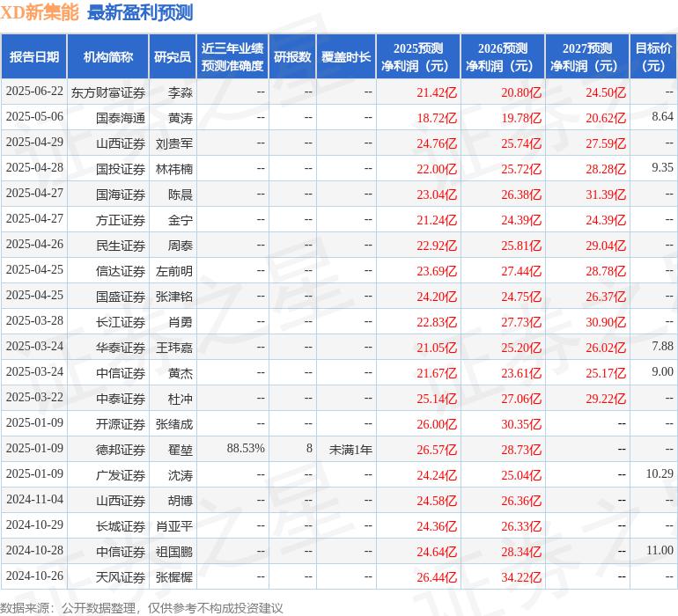The width and height of the screenshot is (678, 616).
Task: Click target price 11.00
Action: 660,550
